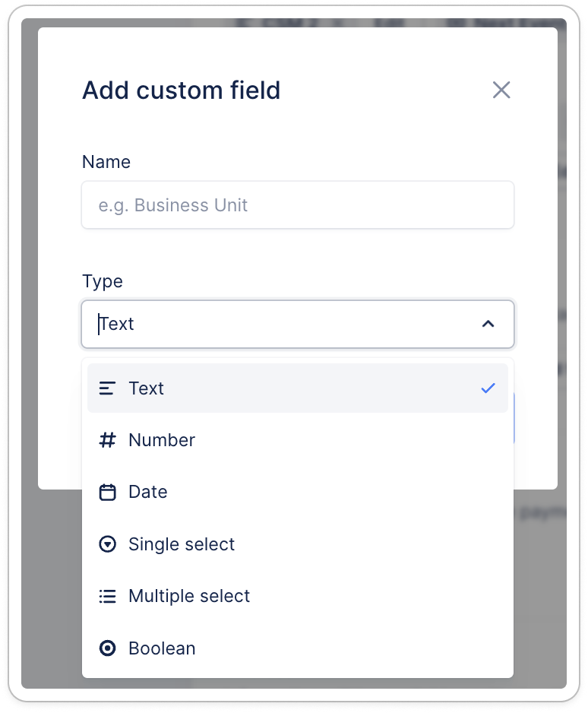Click the Name field label
Image resolution: width=588 pixels, height=713 pixels.
106,162
